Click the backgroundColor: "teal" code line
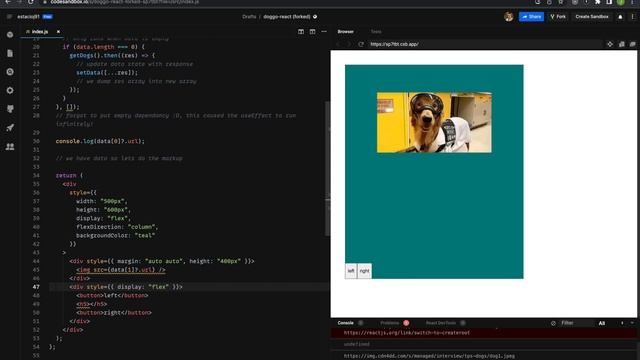 coord(115,236)
